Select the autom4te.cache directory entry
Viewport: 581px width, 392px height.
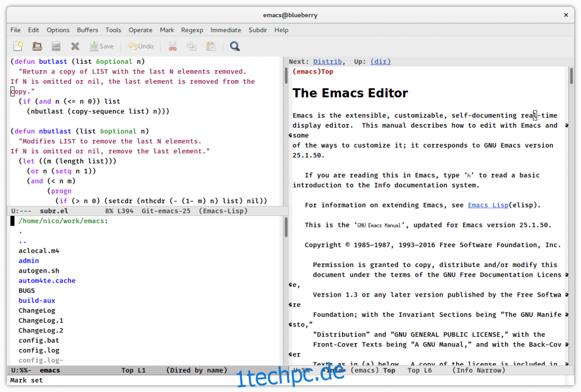coord(47,281)
